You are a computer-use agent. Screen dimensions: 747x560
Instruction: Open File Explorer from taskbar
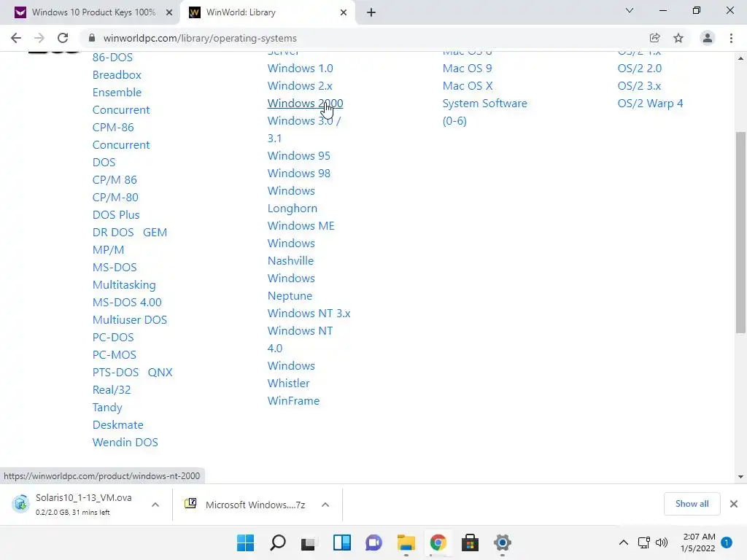pos(406,542)
